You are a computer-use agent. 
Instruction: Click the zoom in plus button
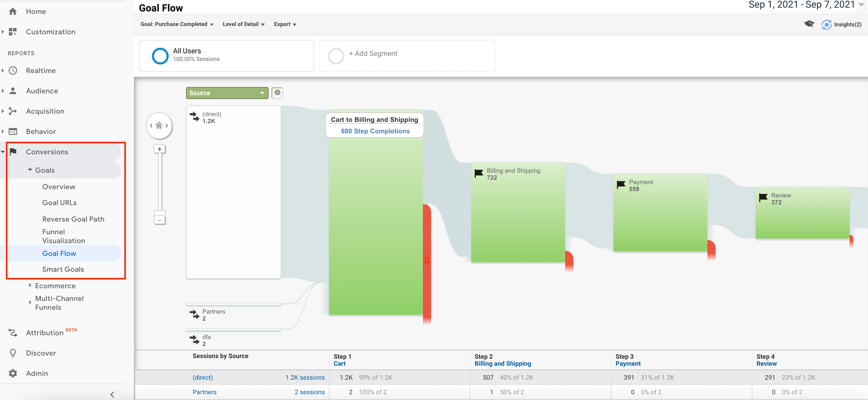(159, 149)
